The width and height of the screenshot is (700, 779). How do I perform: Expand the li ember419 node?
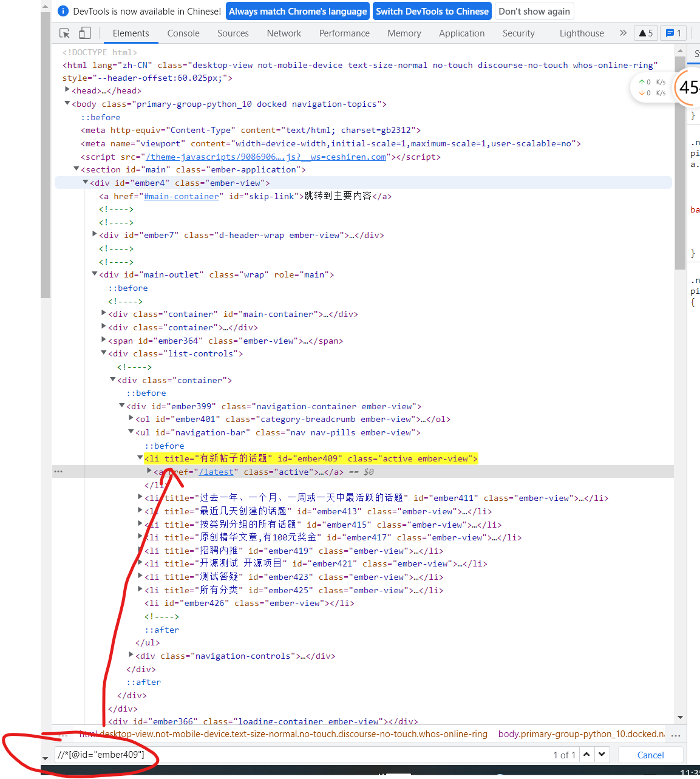pos(140,549)
